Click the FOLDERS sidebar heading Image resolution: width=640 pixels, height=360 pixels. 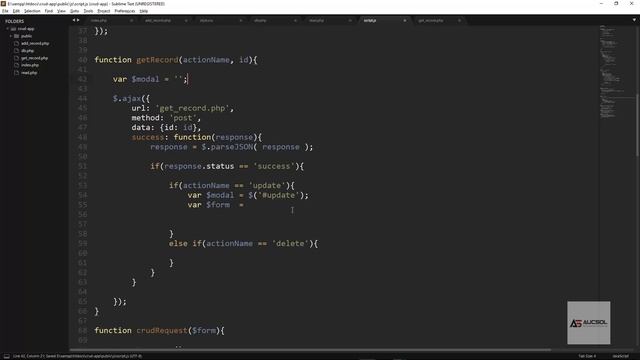(14, 21)
